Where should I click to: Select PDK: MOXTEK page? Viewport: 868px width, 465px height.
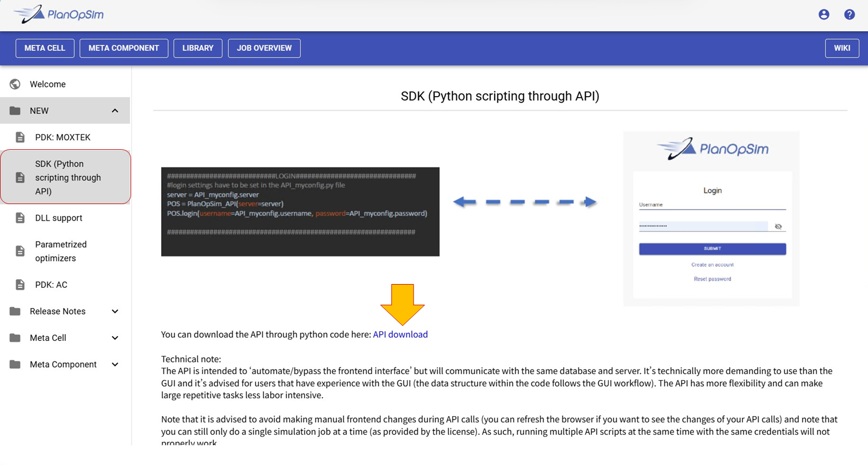(65, 137)
